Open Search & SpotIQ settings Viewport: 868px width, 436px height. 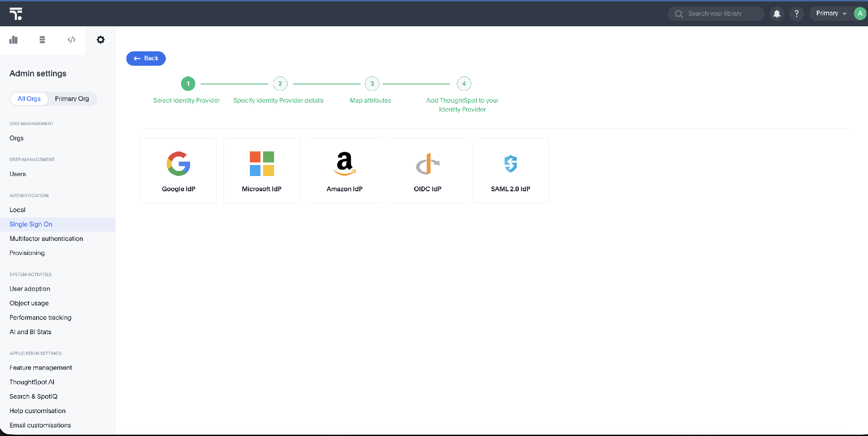tap(57, 397)
